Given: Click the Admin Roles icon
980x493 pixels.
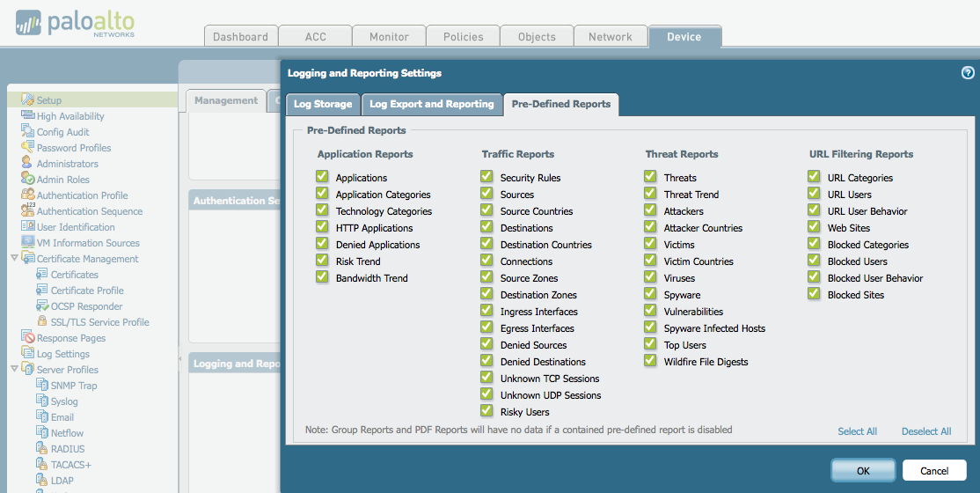Looking at the screenshot, I should pos(27,179).
